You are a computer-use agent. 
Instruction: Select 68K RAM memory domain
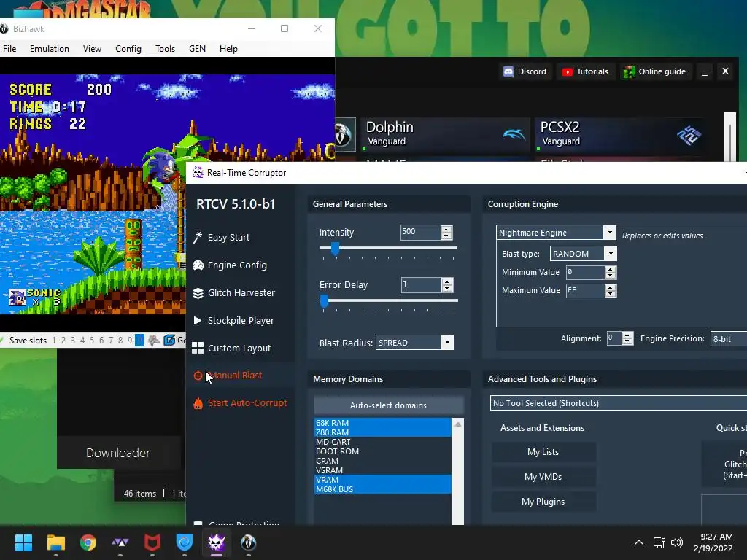pos(382,423)
